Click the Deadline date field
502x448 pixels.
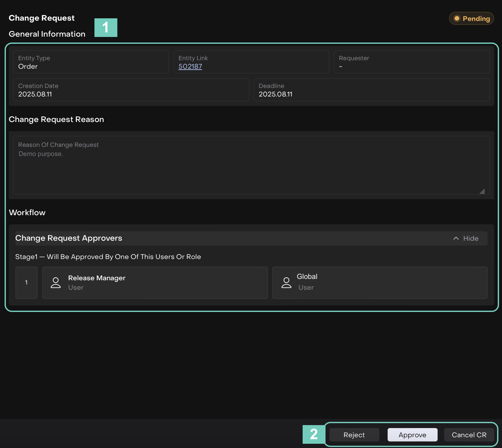point(371,90)
